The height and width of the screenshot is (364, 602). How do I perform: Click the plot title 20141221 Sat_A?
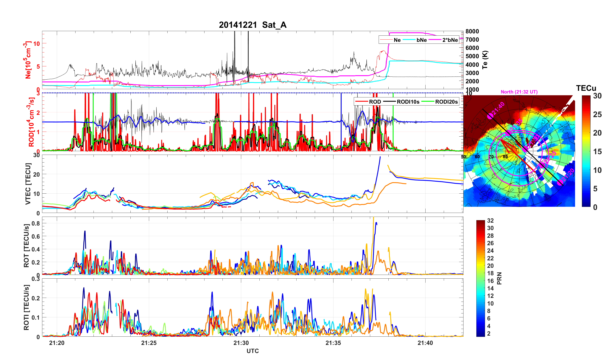point(252,25)
